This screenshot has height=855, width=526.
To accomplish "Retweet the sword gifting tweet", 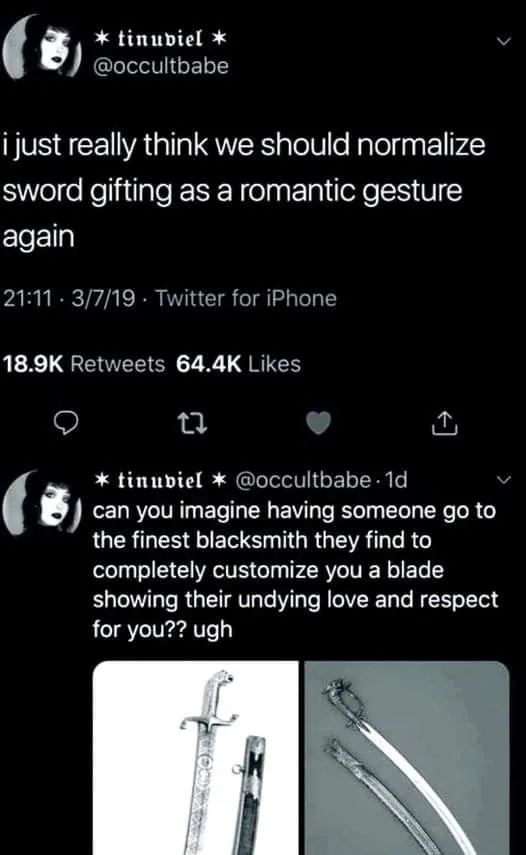I will (193, 423).
